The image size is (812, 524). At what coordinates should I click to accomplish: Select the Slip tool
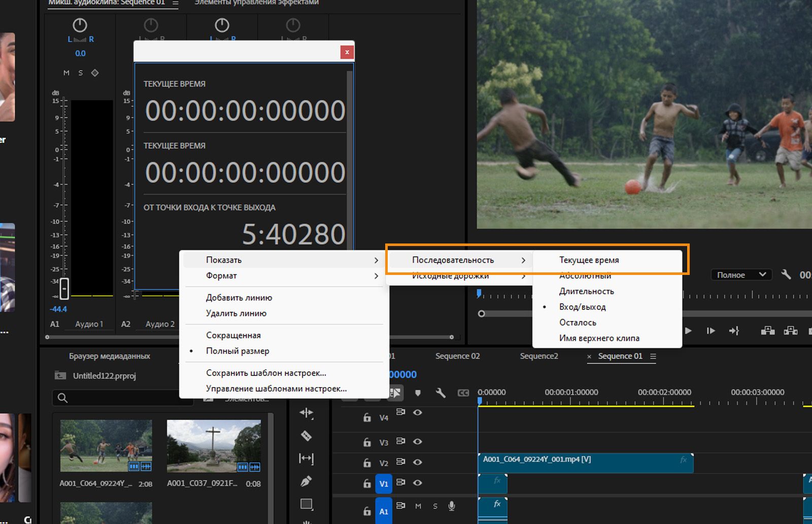coord(306,459)
